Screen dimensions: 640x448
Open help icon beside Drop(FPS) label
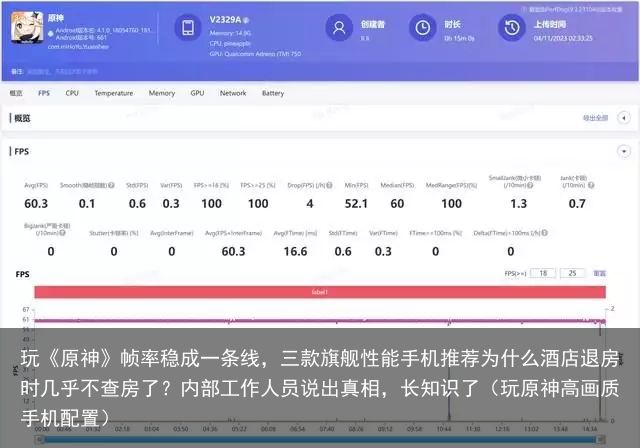329,185
